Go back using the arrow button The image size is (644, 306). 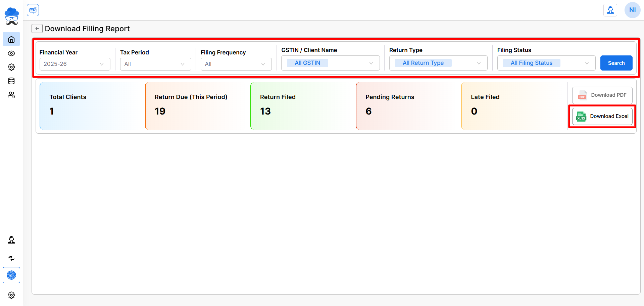tap(37, 29)
